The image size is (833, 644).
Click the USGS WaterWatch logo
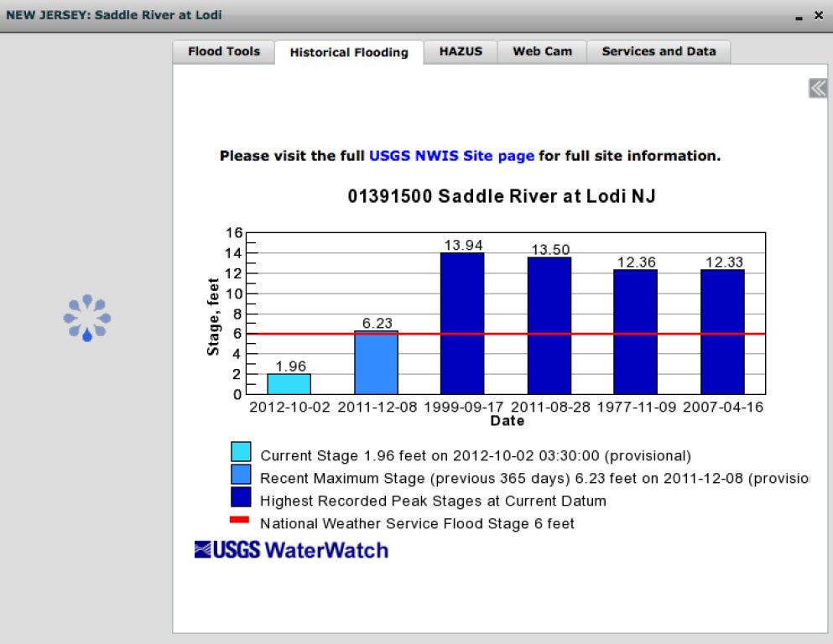point(291,550)
